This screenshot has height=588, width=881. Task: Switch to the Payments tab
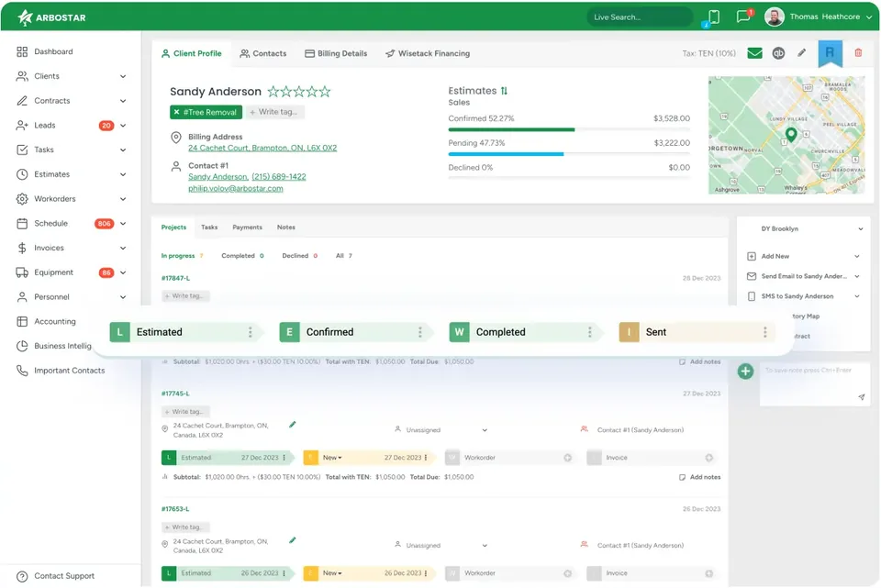247,227
